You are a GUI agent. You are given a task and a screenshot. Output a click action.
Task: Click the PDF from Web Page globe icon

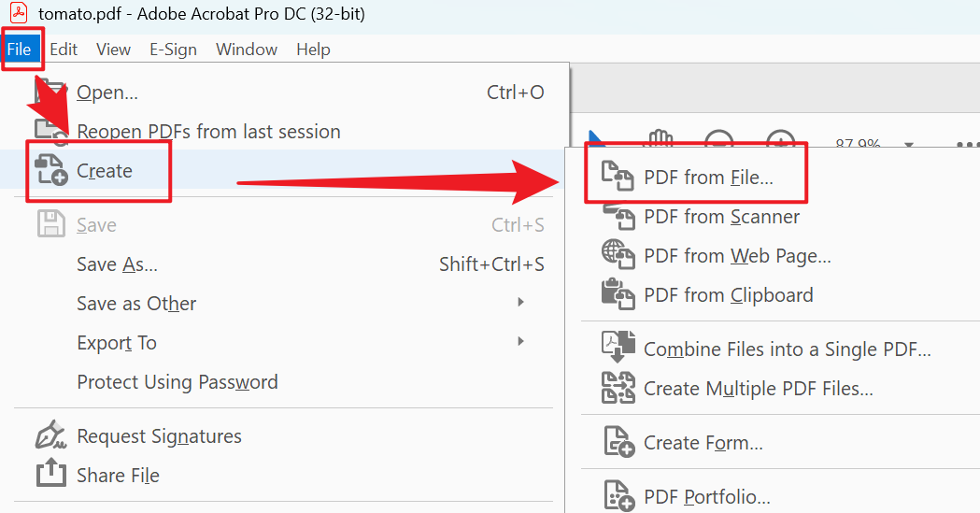coord(618,255)
